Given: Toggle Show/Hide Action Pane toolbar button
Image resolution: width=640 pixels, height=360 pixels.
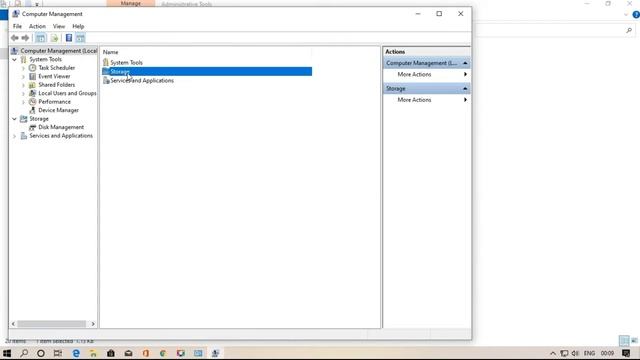Looking at the screenshot, I should click(80, 38).
